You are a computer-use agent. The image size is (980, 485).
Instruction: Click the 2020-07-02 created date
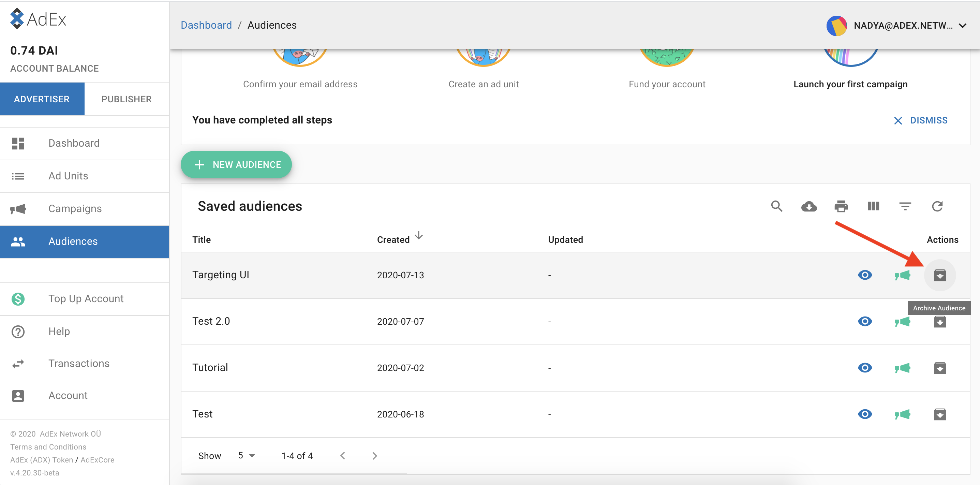coord(400,368)
